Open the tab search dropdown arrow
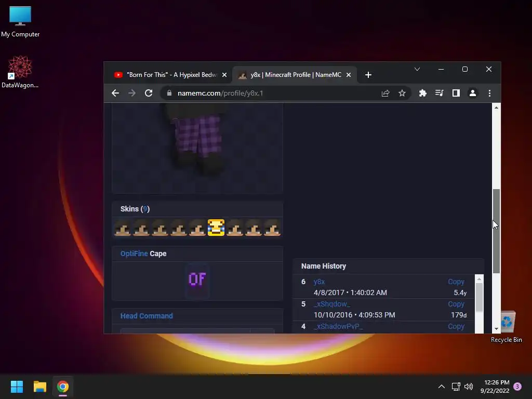 pos(417,69)
